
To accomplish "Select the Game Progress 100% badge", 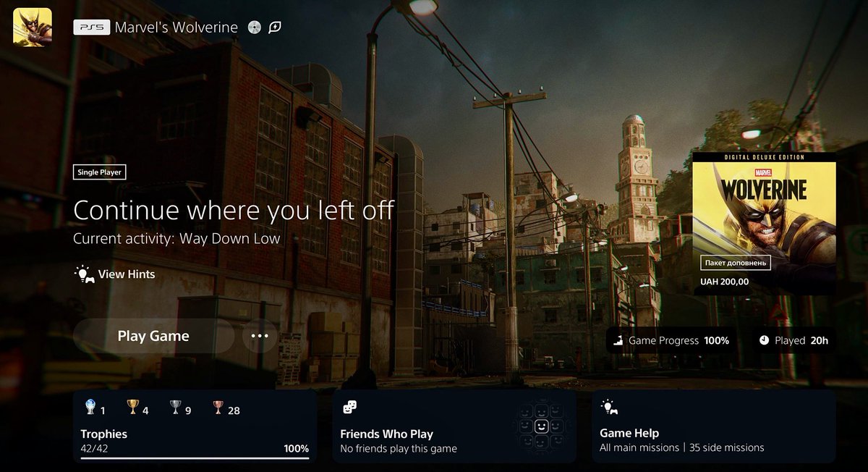I will pyautogui.click(x=671, y=340).
